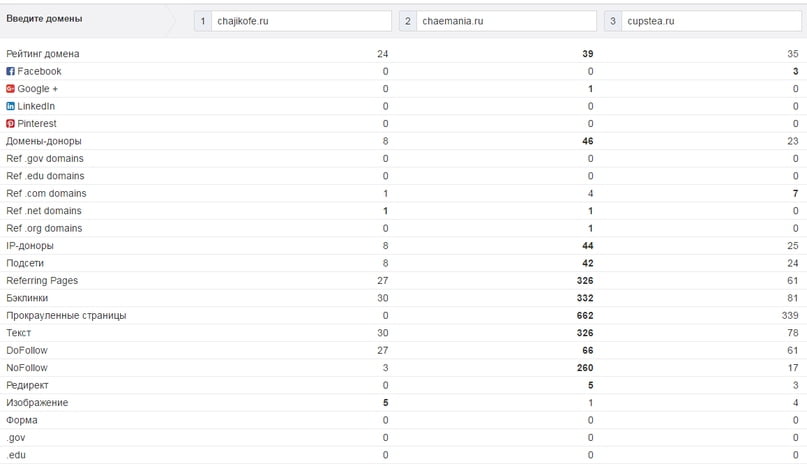This screenshot has height=466, width=807.
Task: Click the NoFollow value 260
Action: pos(585,368)
